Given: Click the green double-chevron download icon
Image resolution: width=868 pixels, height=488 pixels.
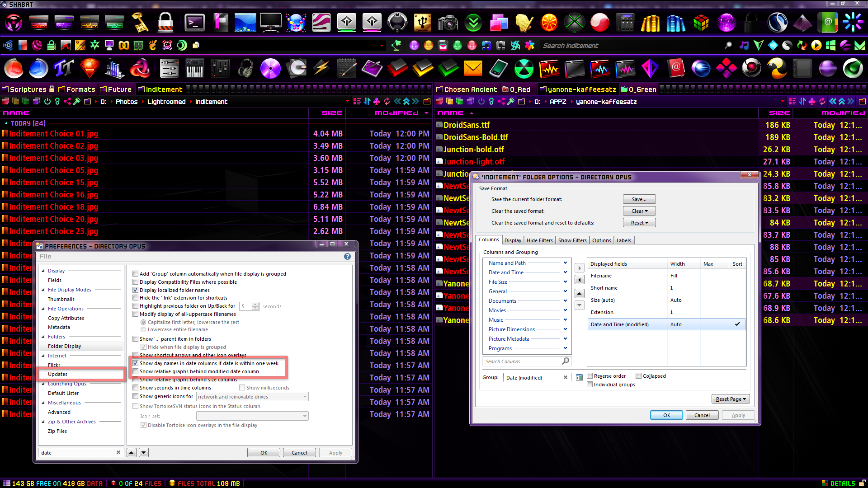Looking at the screenshot, I should (473, 22).
